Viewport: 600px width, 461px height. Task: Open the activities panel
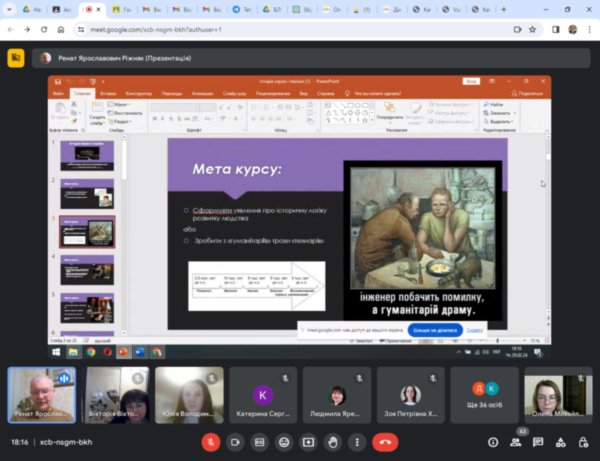pos(562,441)
